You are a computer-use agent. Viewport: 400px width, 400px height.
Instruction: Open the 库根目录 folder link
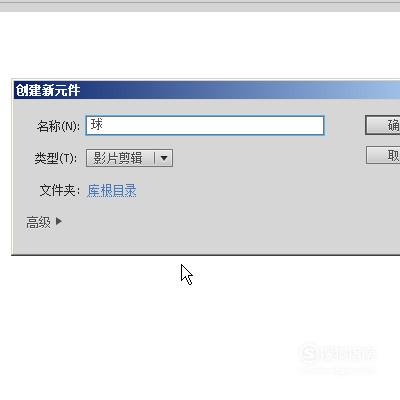112,191
